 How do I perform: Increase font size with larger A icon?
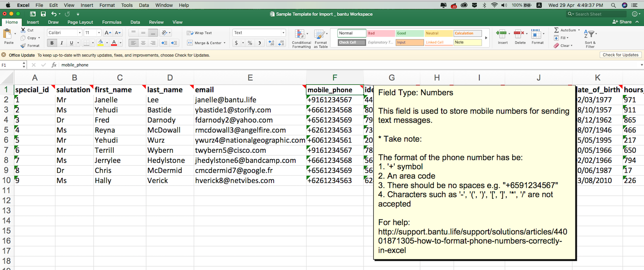pyautogui.click(x=108, y=33)
